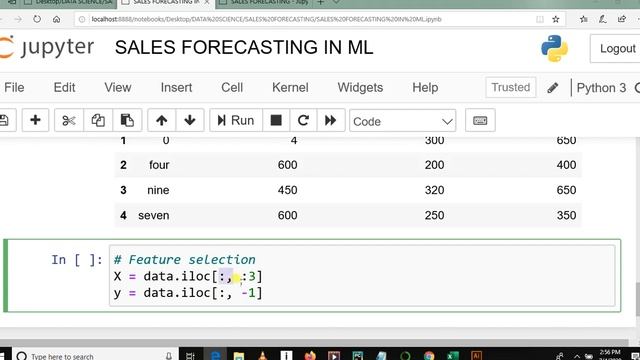Move selected cell down arrow
Image resolution: width=640 pixels, height=360 pixels.
(x=189, y=120)
